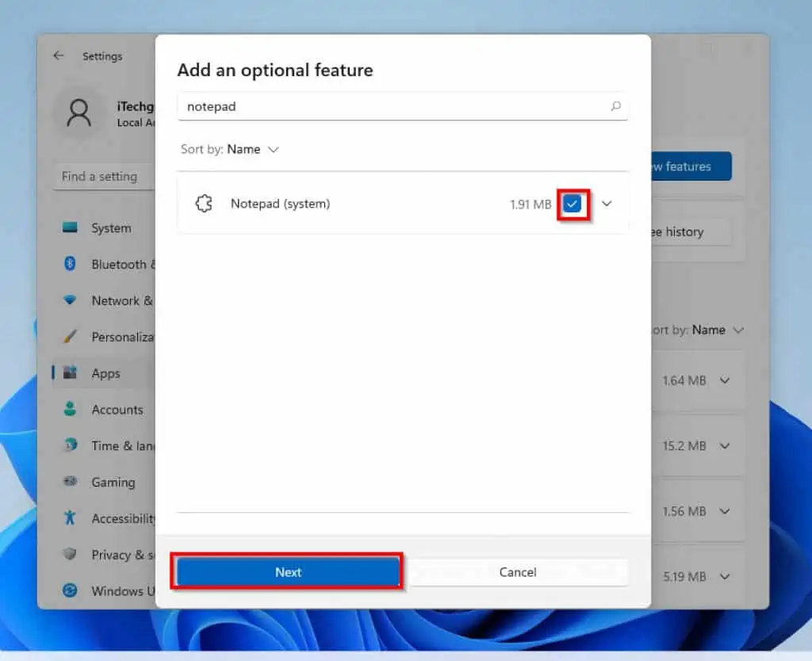Open the Sort by Name dropdown in dialog
Viewport: 812px width, 661px height.
tap(252, 149)
